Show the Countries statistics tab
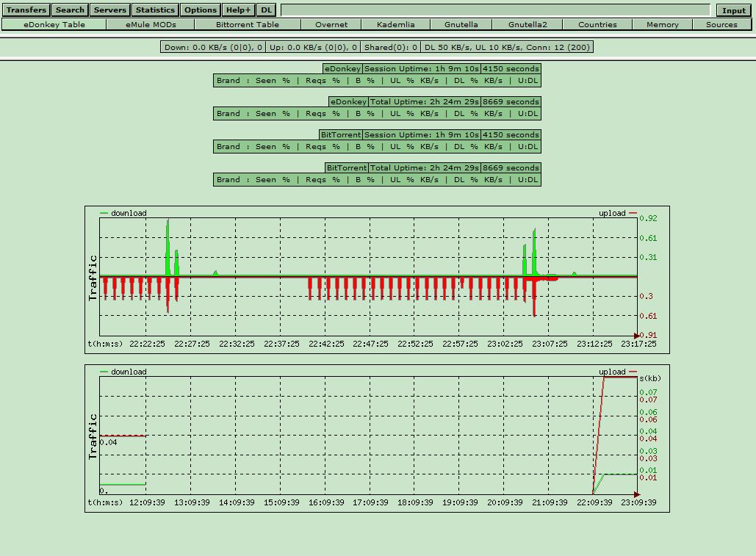This screenshot has width=756, height=556. point(597,24)
